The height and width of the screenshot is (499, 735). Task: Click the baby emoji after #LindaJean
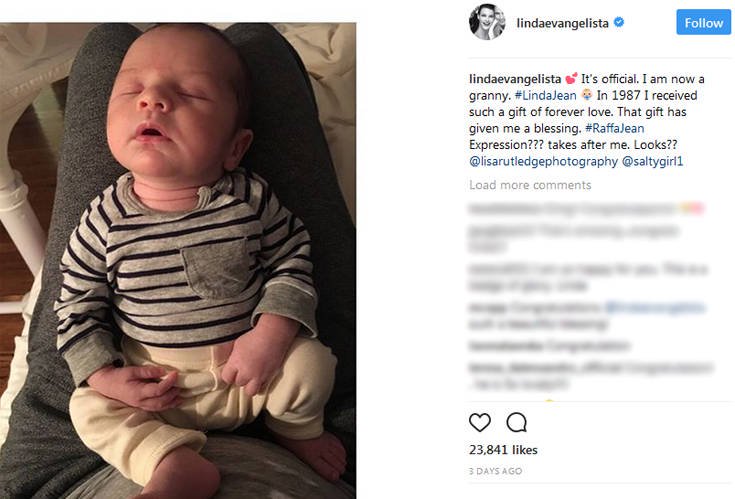click(562, 94)
